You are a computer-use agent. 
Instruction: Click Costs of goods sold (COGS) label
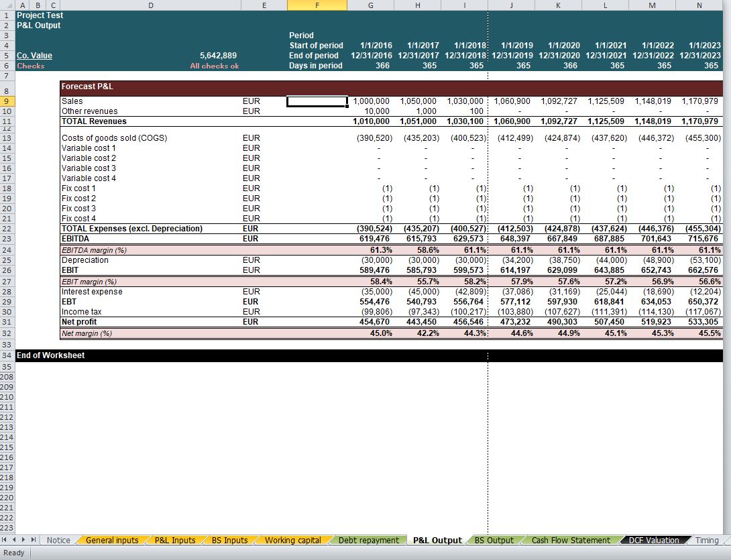tap(114, 138)
